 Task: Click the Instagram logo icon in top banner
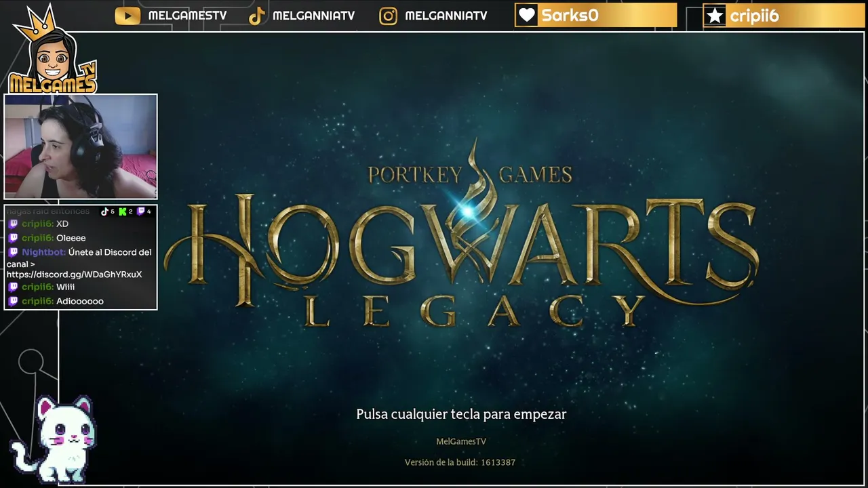pyautogui.click(x=388, y=16)
